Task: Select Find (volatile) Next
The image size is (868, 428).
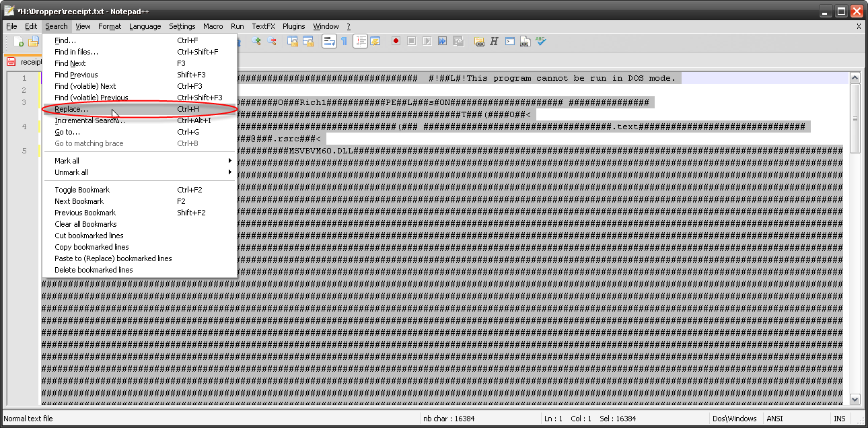Action: (x=139, y=86)
